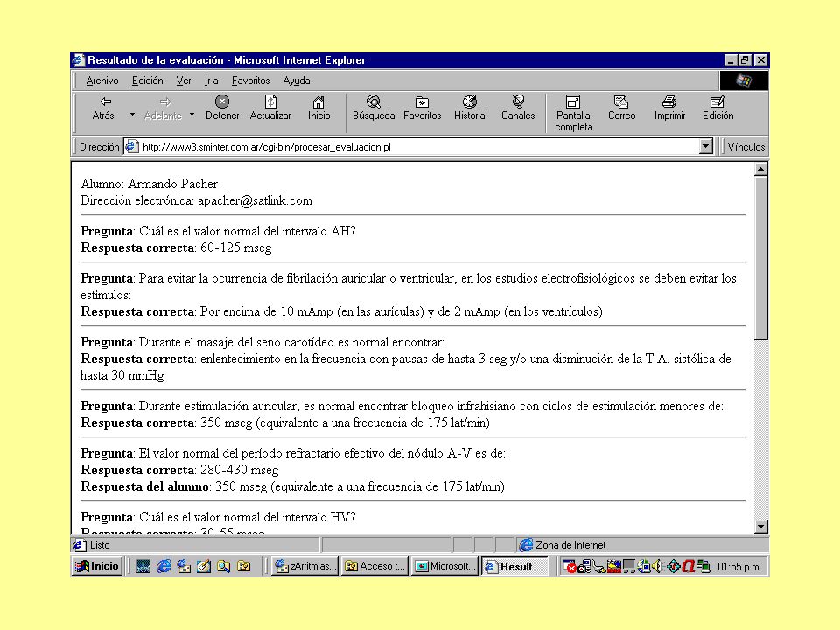Click the Respuesta del alumno line
The width and height of the screenshot is (840, 630).
coord(292,487)
